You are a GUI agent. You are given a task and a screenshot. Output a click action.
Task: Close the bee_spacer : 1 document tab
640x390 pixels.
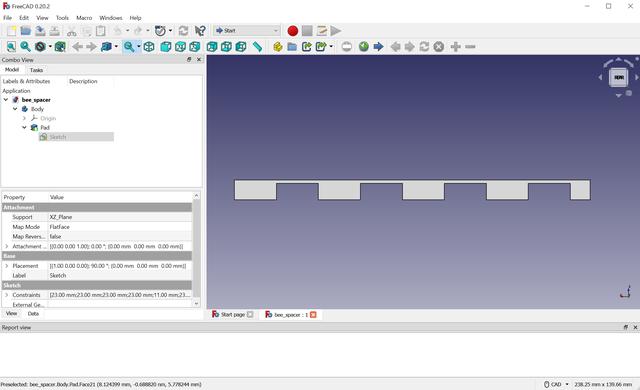pyautogui.click(x=313, y=315)
